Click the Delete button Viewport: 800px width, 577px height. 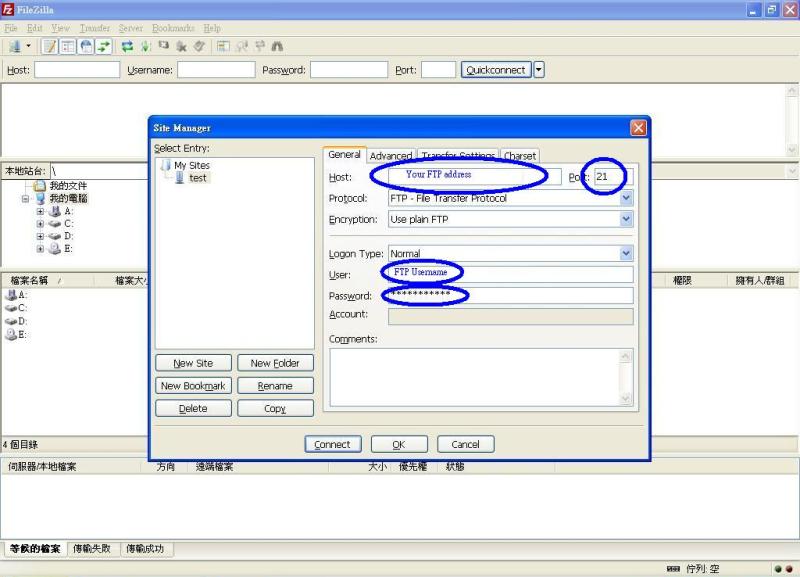click(193, 408)
